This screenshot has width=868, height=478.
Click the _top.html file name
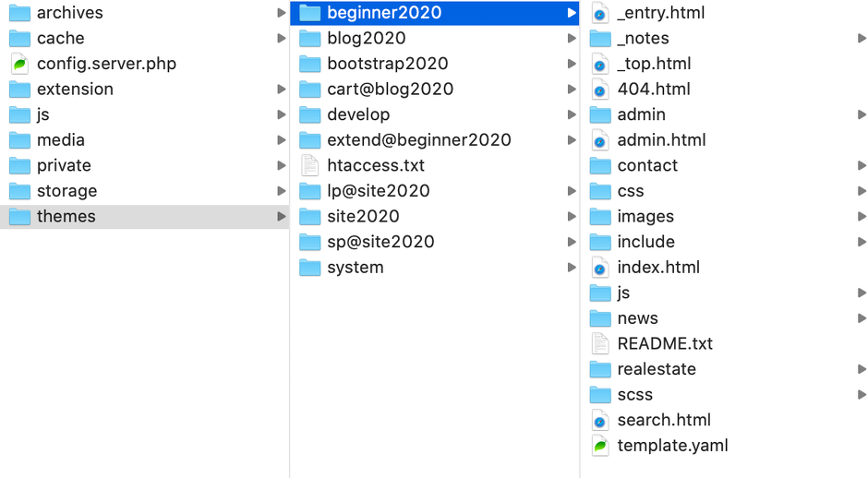654,64
